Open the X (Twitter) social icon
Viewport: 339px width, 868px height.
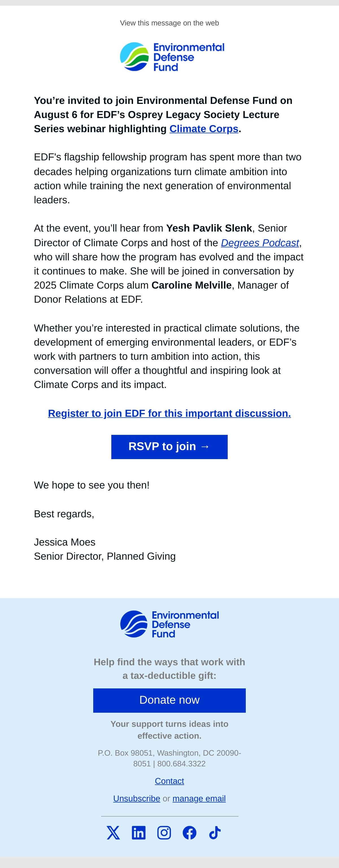click(x=113, y=833)
